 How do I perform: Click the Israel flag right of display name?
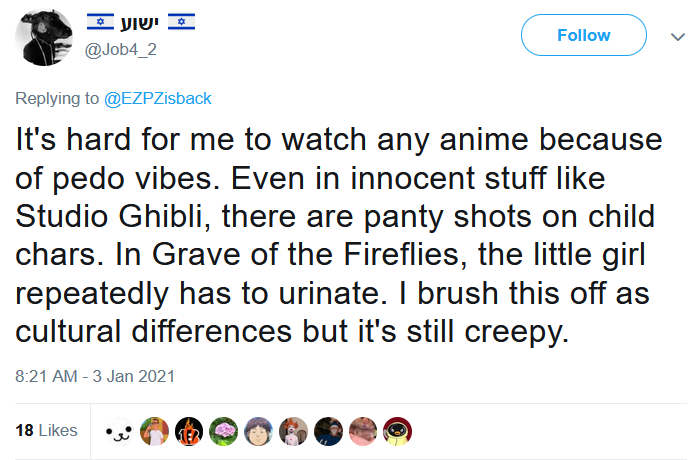click(x=181, y=22)
